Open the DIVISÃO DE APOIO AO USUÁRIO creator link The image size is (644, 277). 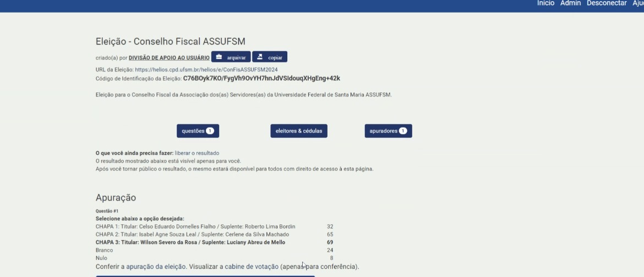pyautogui.click(x=169, y=58)
